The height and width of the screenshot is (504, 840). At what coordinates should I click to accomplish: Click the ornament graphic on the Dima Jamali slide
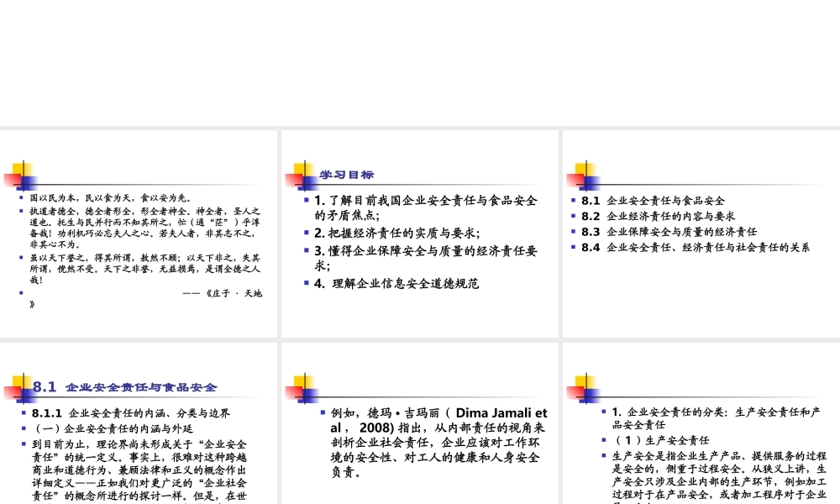point(302,390)
